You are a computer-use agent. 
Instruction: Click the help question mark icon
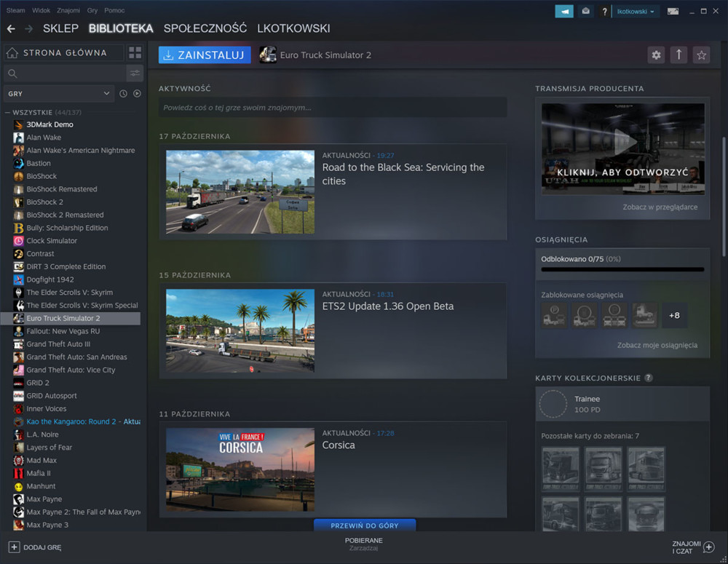604,12
